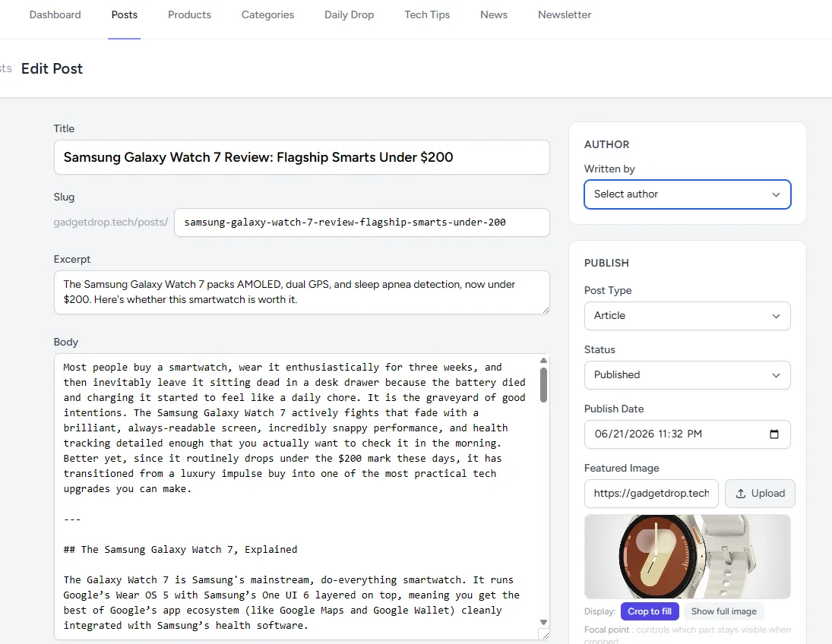Edit the Slug text field
832x644 pixels.
pyautogui.click(x=362, y=223)
